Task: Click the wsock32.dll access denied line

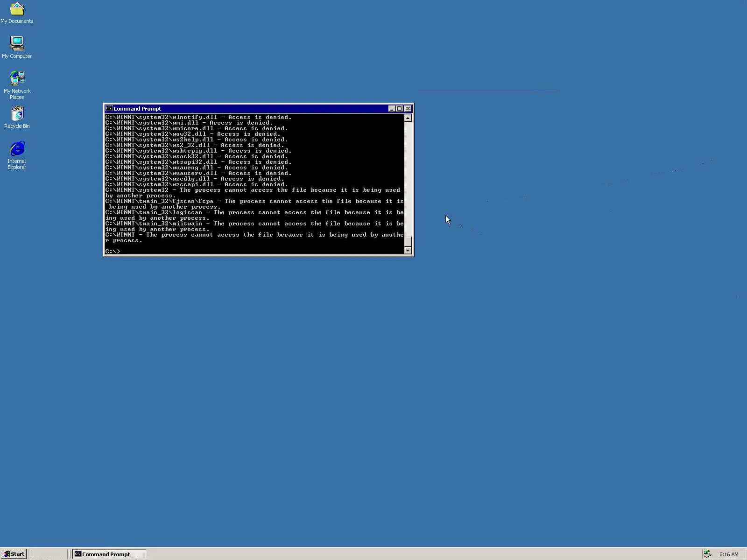Action: pos(197,156)
